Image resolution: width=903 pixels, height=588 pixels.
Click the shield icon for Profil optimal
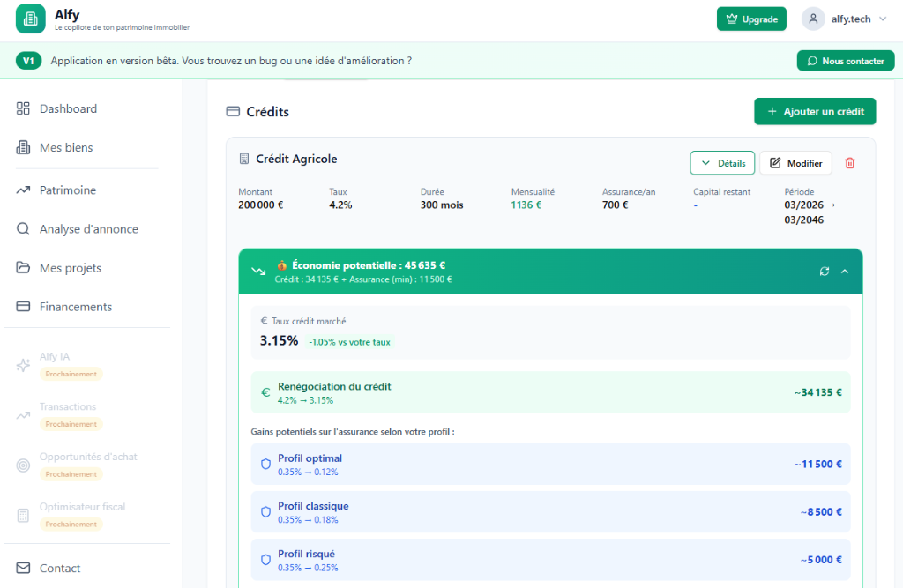[x=265, y=465]
